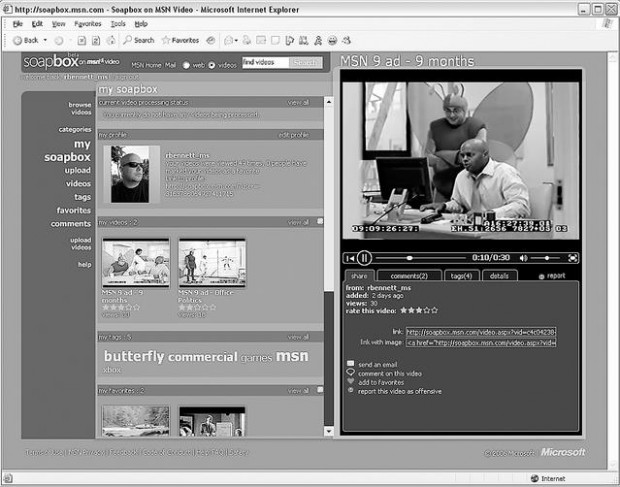Click the link URL text field
The image size is (620, 487).
481,332
